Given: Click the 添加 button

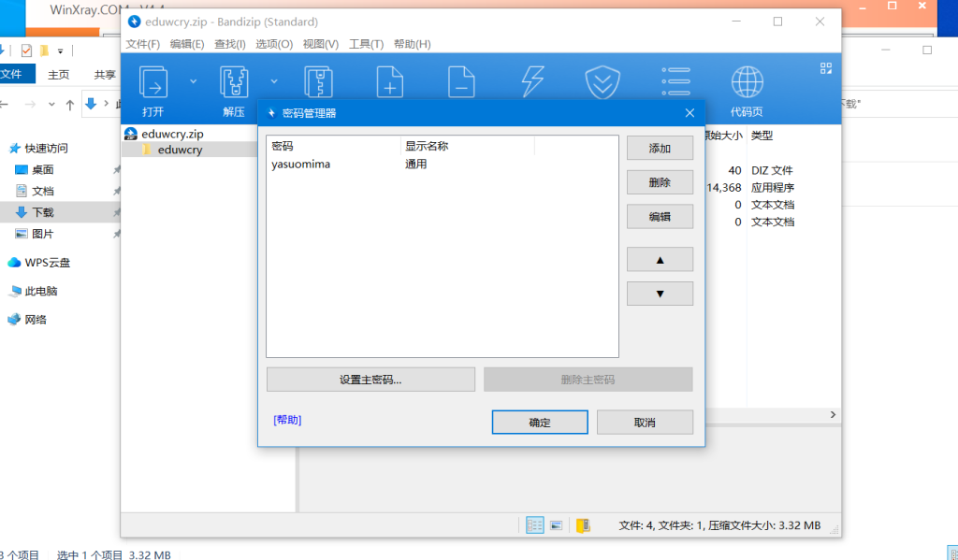Looking at the screenshot, I should point(660,149).
